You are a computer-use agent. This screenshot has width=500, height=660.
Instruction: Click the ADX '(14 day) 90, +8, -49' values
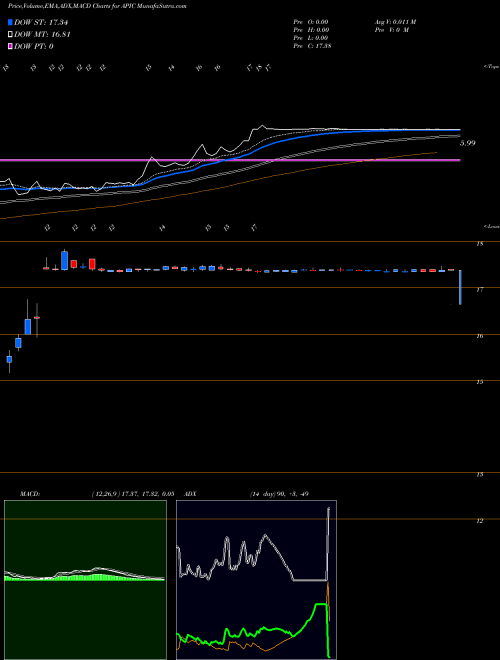(x=279, y=494)
